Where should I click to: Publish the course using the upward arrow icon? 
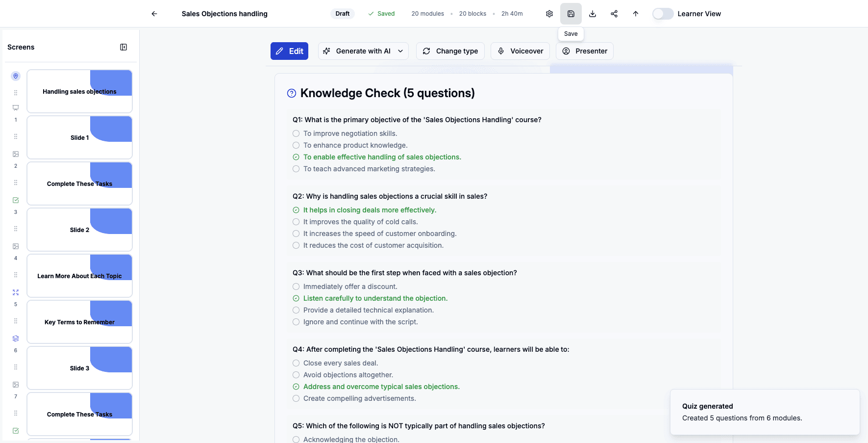(635, 14)
